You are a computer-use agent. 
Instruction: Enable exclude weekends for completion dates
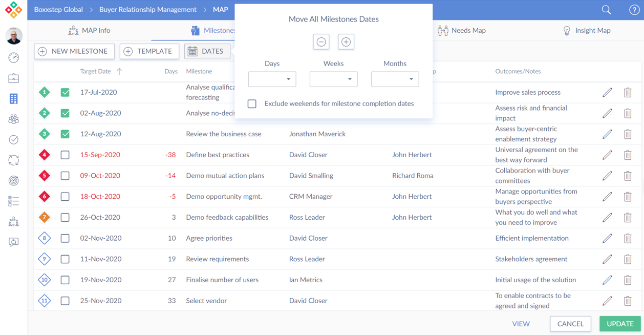tap(252, 103)
